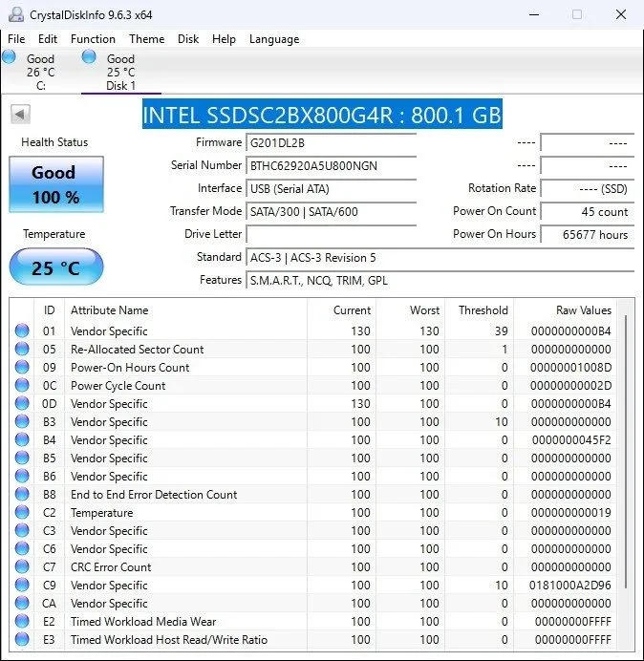The width and height of the screenshot is (644, 661).
Task: Click status icon for ID CA row
Action: 22,603
